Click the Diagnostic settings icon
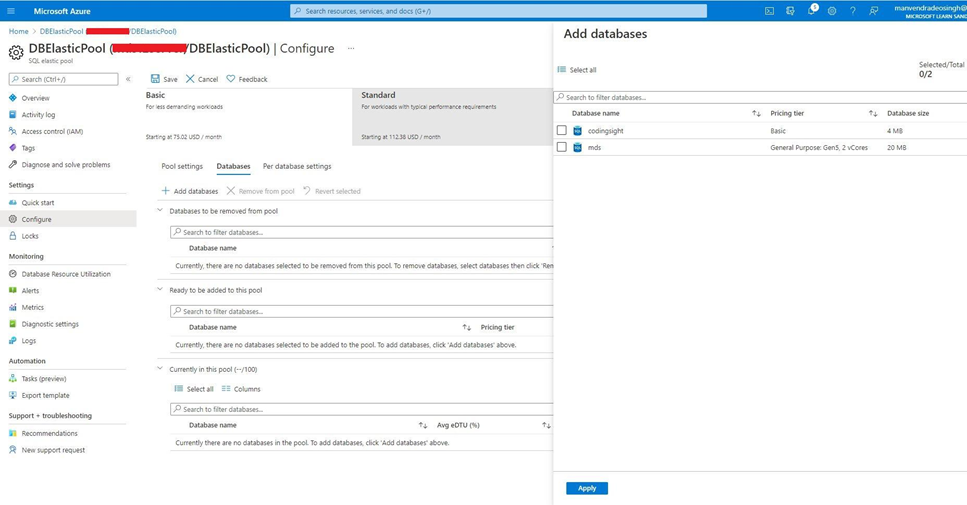 [13, 323]
